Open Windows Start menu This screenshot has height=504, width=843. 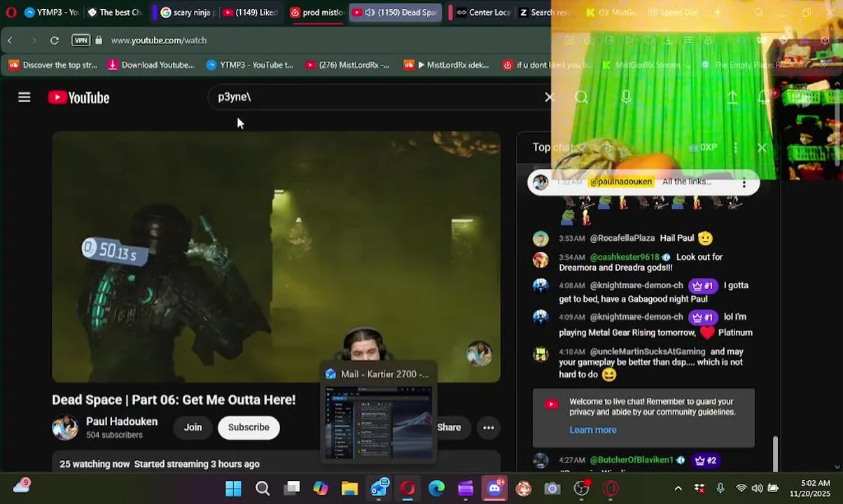click(x=233, y=489)
